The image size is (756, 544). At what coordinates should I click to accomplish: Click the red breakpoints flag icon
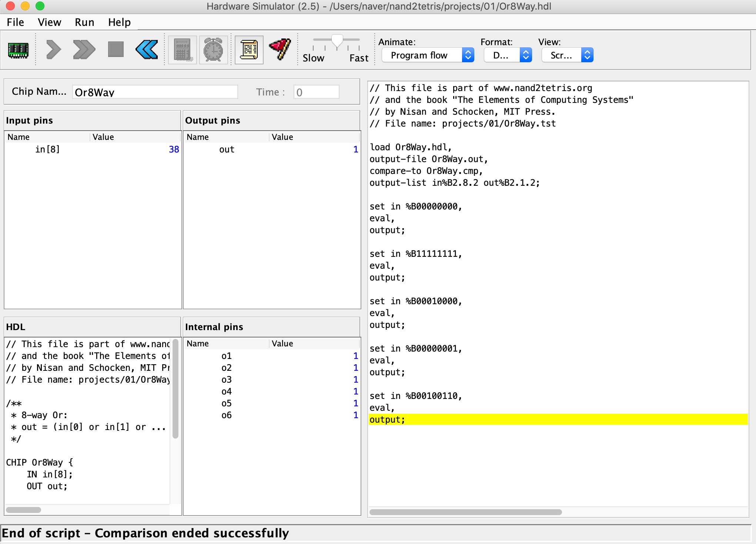(x=280, y=49)
